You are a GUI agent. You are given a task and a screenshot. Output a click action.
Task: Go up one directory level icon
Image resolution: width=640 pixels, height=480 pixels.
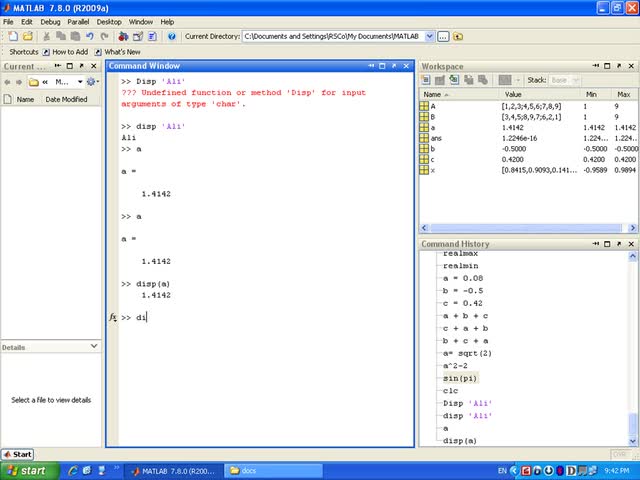tap(458, 36)
